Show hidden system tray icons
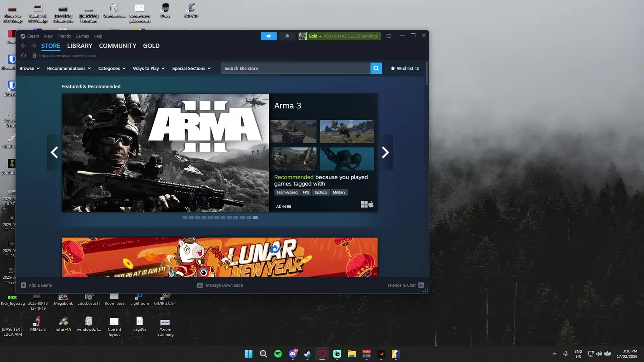This screenshot has height=362, width=644. coord(555,354)
